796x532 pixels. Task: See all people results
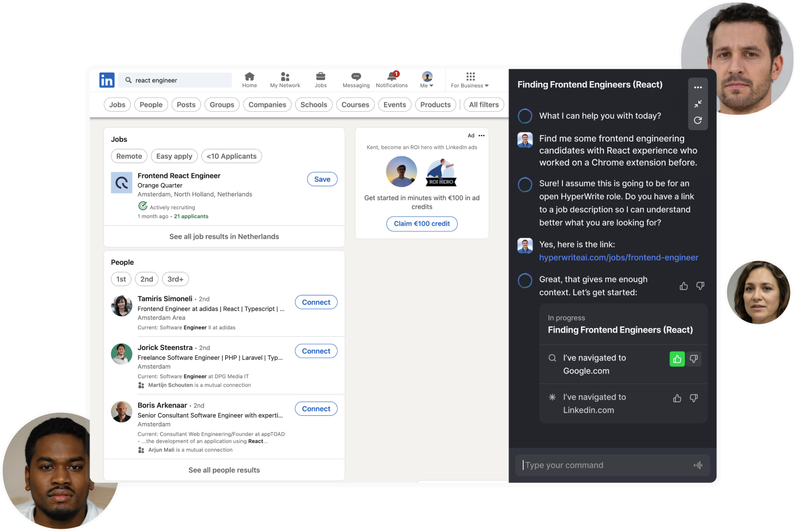click(224, 470)
